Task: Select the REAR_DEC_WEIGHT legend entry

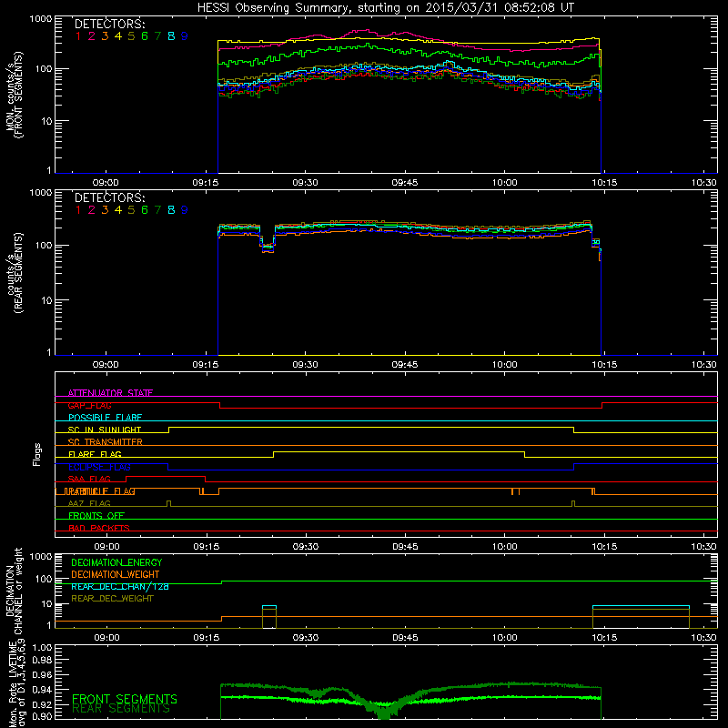Action: pyautogui.click(x=112, y=599)
